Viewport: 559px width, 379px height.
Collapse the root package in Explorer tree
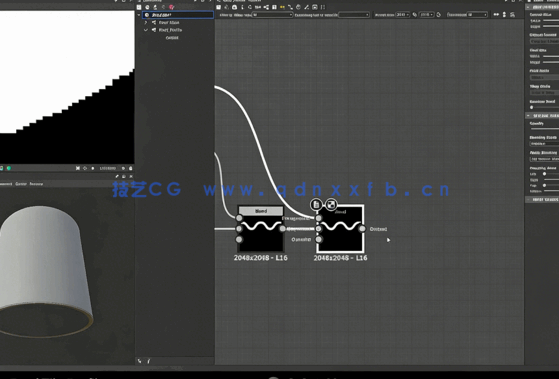(x=139, y=15)
